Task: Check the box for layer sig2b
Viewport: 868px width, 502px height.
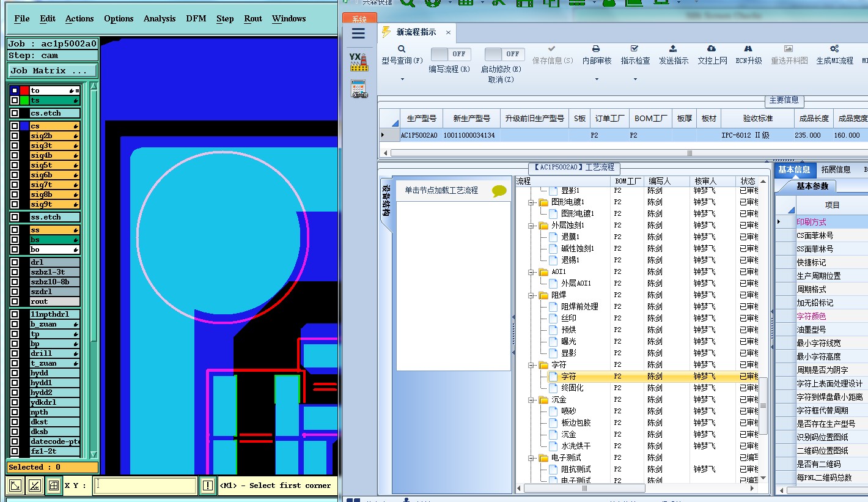Action: click(x=15, y=136)
